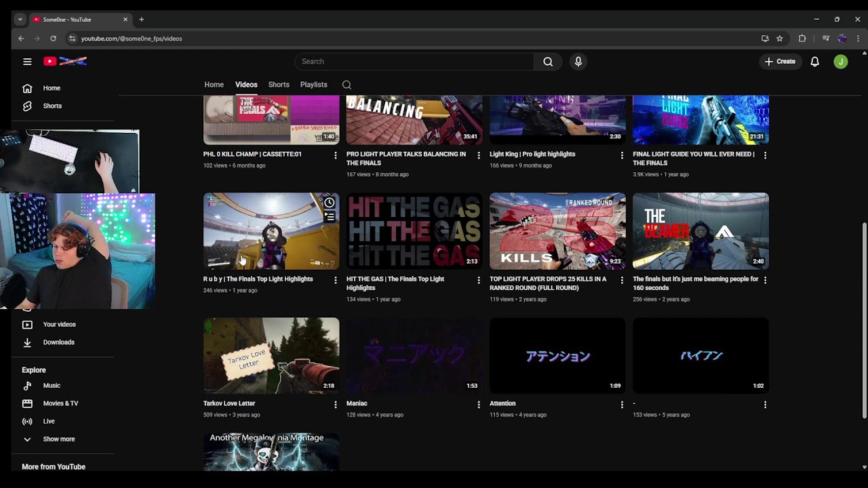Open the options for the beaming people video
868x488 pixels.
(765, 280)
